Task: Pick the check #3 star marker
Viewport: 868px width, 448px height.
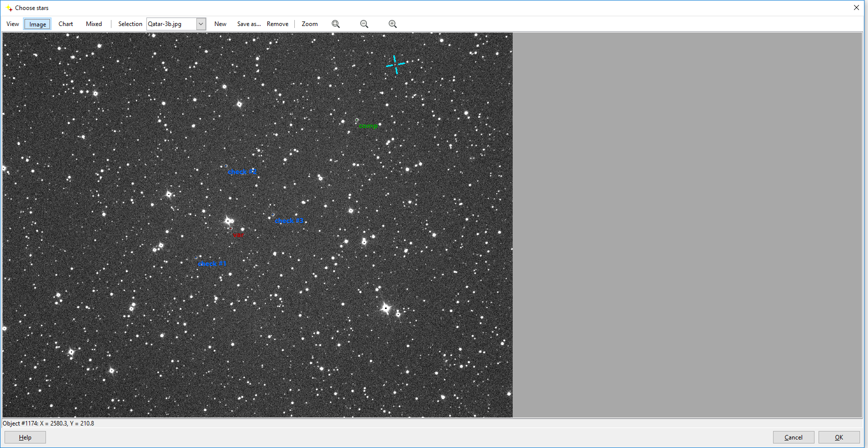Action: (273, 214)
